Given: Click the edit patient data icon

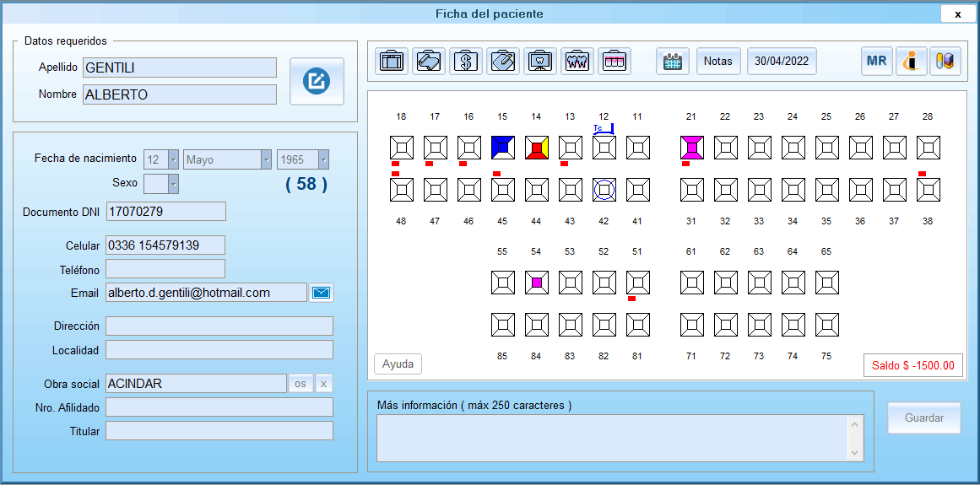Looking at the screenshot, I should pos(317,81).
